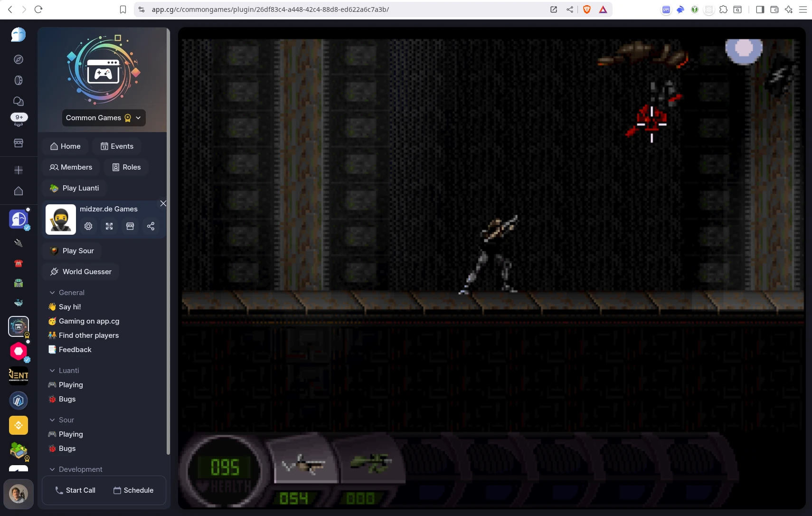The width and height of the screenshot is (812, 516).
Task: Toggle the browser sidebar panel
Action: [760, 10]
